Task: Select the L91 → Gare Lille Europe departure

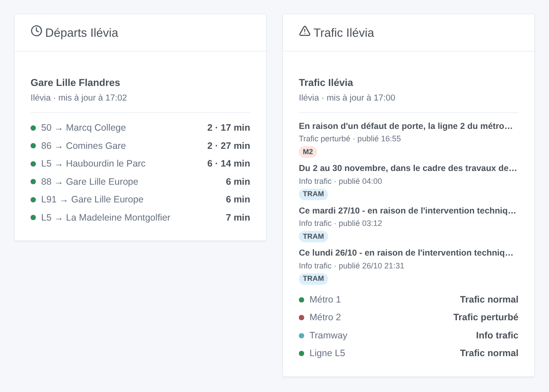Action: (140, 200)
